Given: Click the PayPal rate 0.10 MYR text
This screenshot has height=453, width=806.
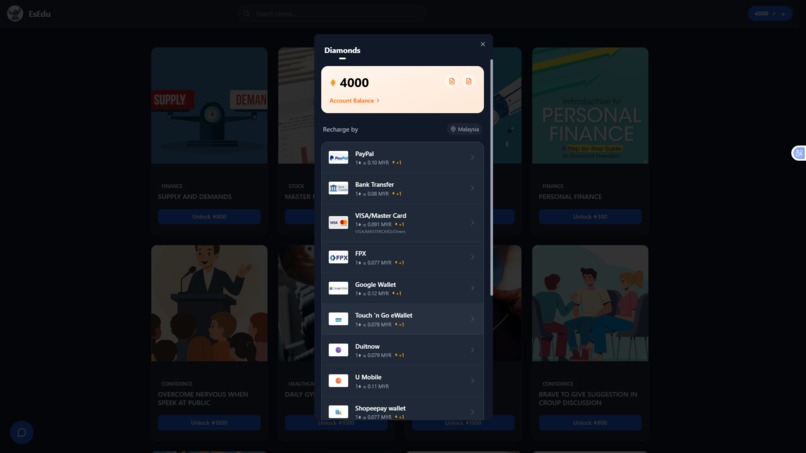Looking at the screenshot, I should (372, 163).
